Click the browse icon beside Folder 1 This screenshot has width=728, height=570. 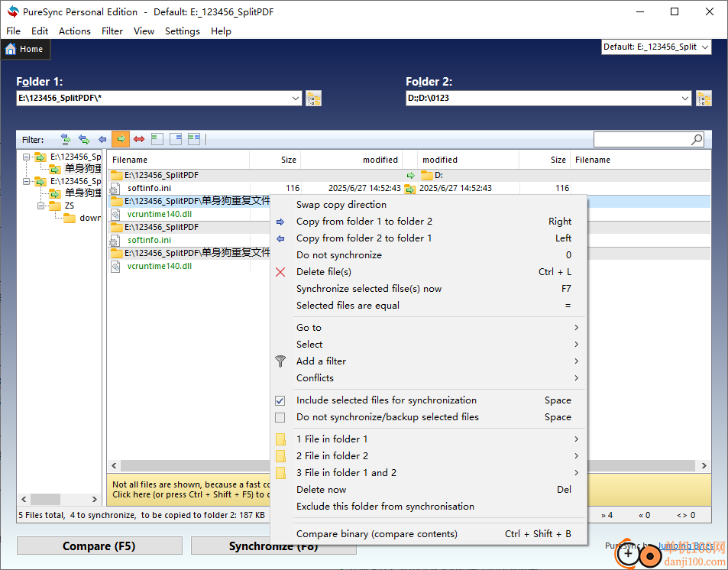point(313,99)
